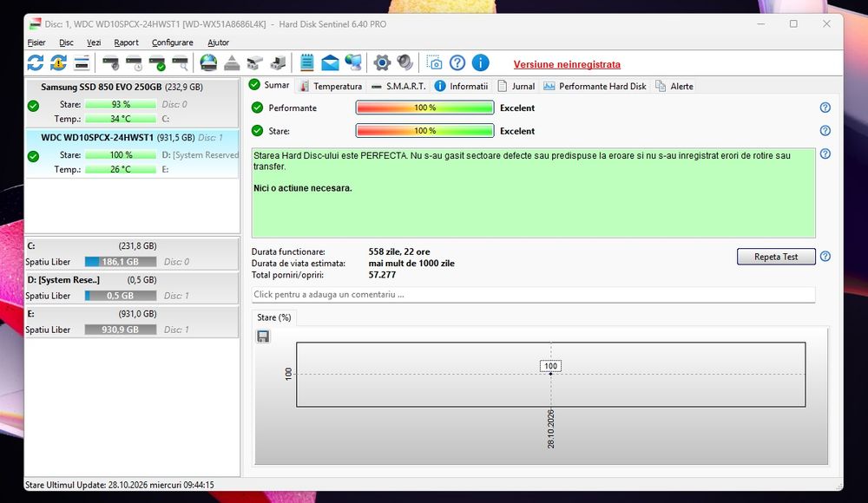
Task: Open the Alerte tab
Action: (x=674, y=87)
